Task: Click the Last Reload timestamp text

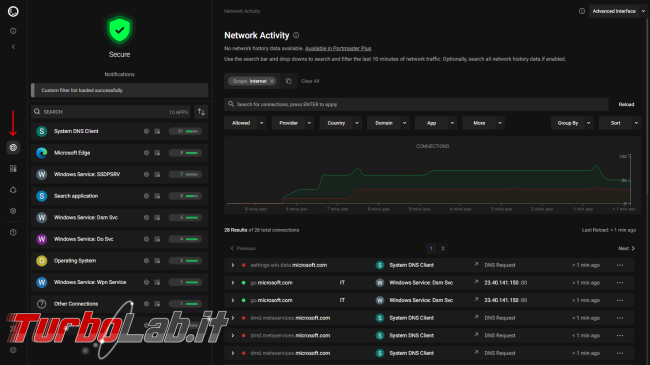Action: click(x=609, y=230)
